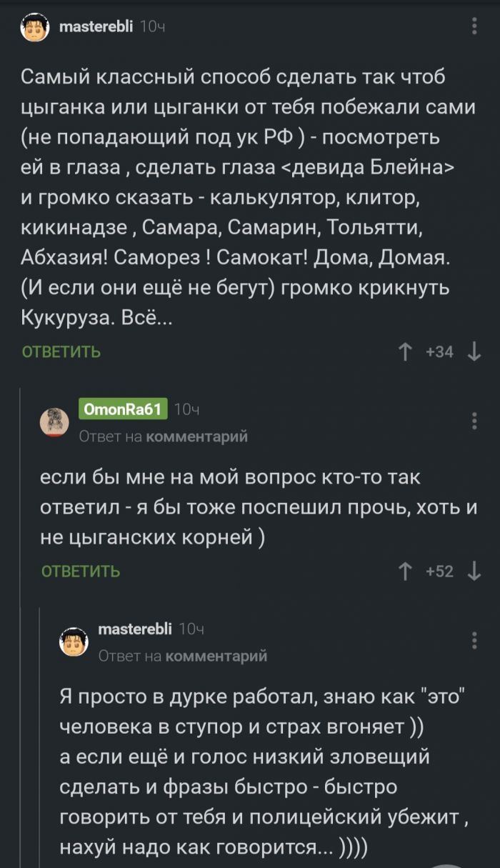The height and width of the screenshot is (868, 500).
Task: Downvote OmonRa61's reply rated +52
Action: (x=473, y=571)
